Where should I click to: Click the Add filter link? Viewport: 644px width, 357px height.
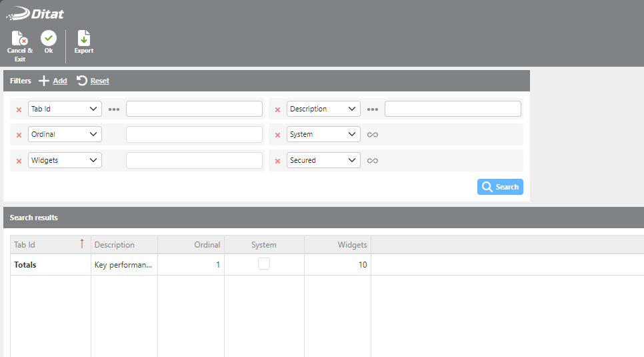click(53, 81)
